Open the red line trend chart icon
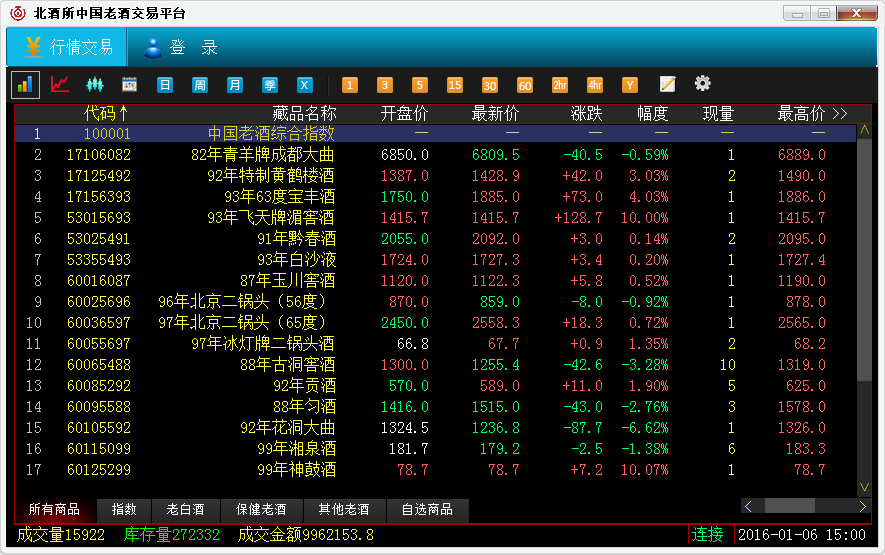885x555 pixels. pos(60,85)
